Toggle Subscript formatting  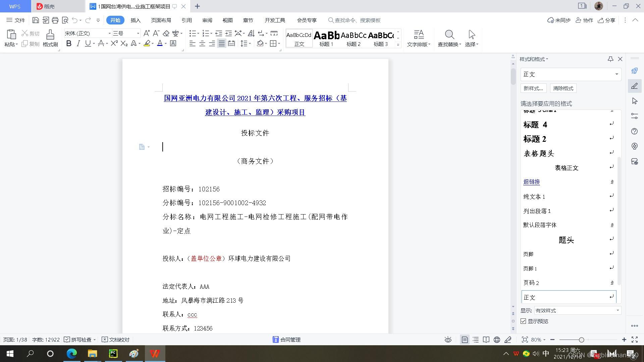[x=124, y=43]
